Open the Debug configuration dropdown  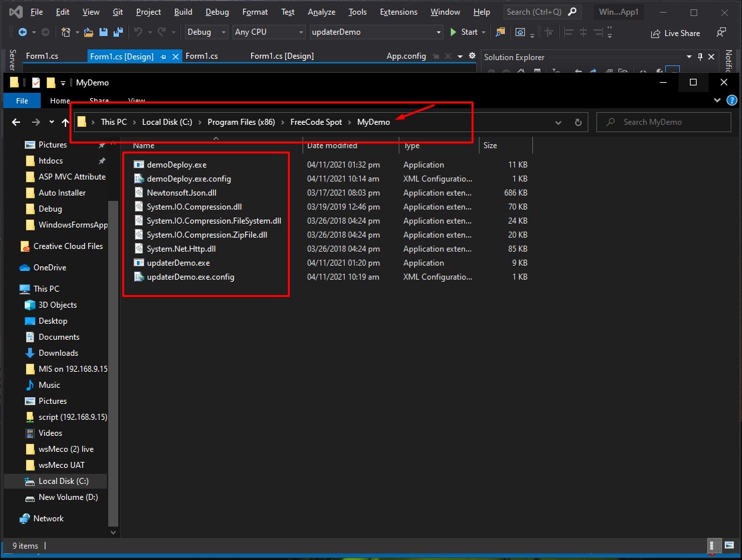click(x=204, y=31)
